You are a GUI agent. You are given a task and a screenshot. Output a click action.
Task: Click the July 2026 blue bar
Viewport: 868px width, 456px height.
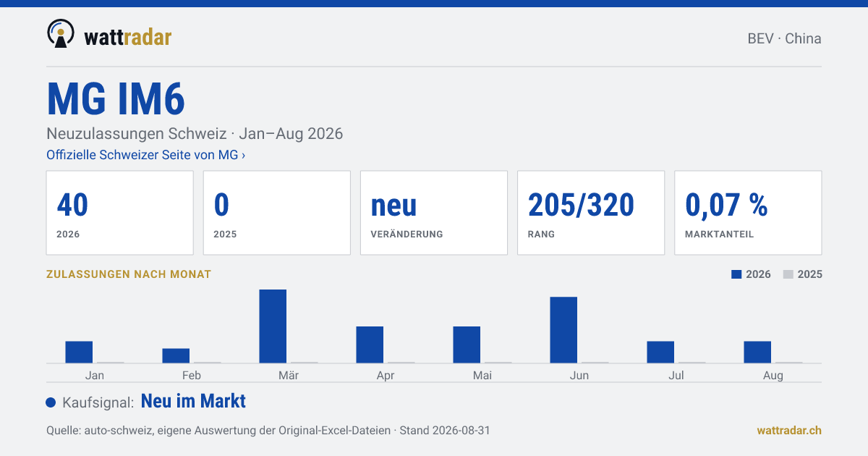[x=660, y=352]
